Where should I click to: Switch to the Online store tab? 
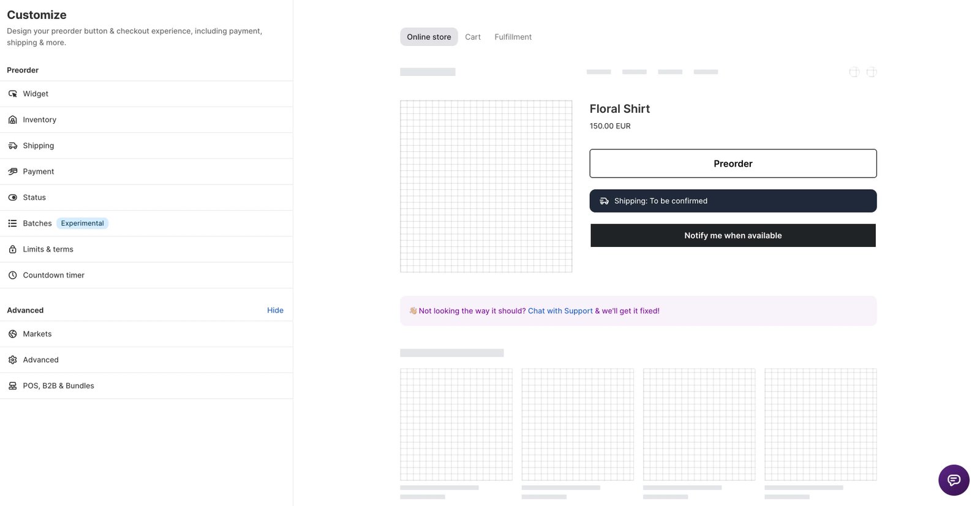429,37
